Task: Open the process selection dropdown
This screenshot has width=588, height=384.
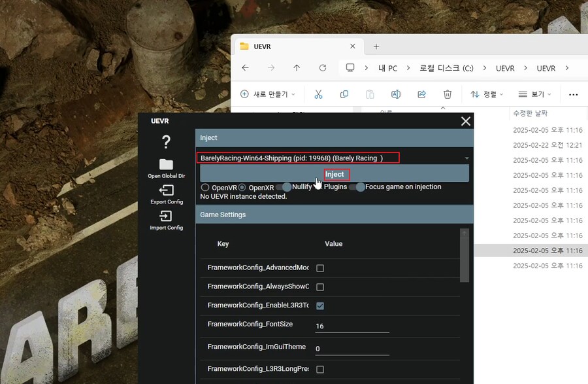Action: 466,158
